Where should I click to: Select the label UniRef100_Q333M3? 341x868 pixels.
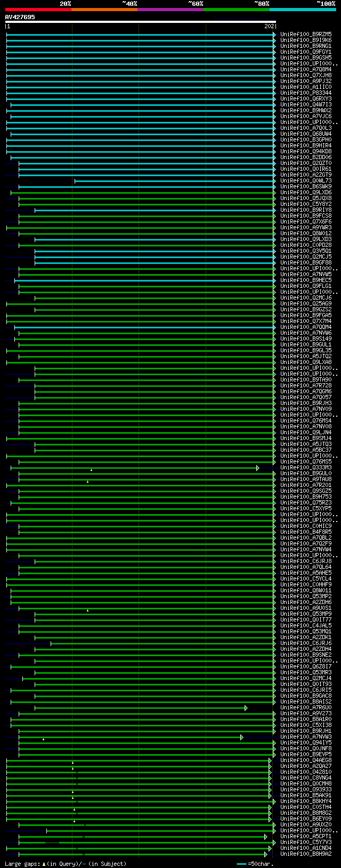306,468
